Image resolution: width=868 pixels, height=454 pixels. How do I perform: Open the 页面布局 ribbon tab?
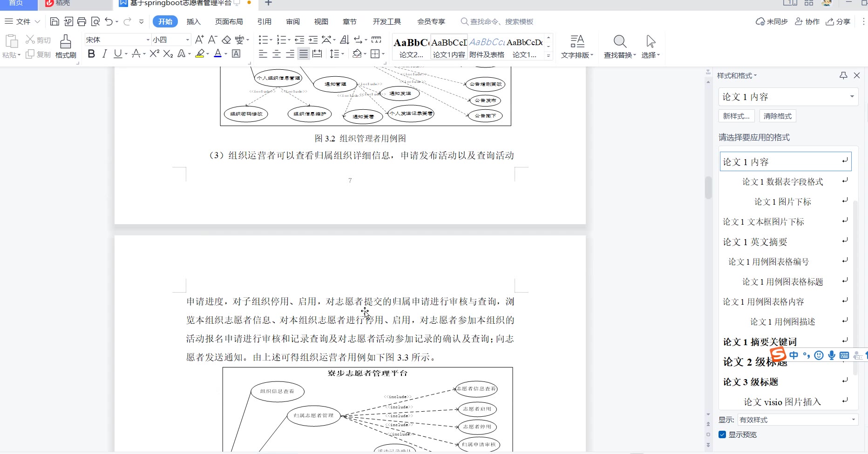229,21
